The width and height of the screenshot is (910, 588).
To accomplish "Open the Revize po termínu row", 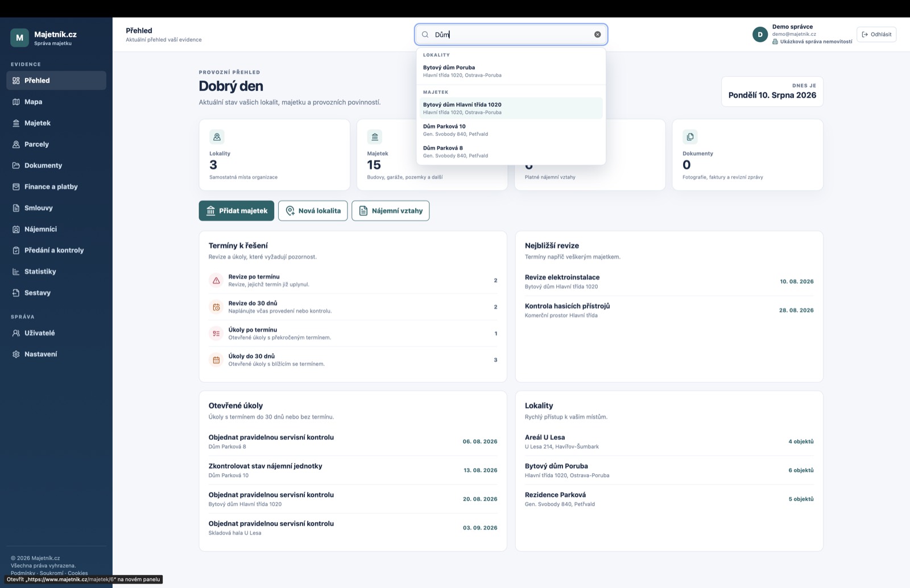I will (x=353, y=280).
